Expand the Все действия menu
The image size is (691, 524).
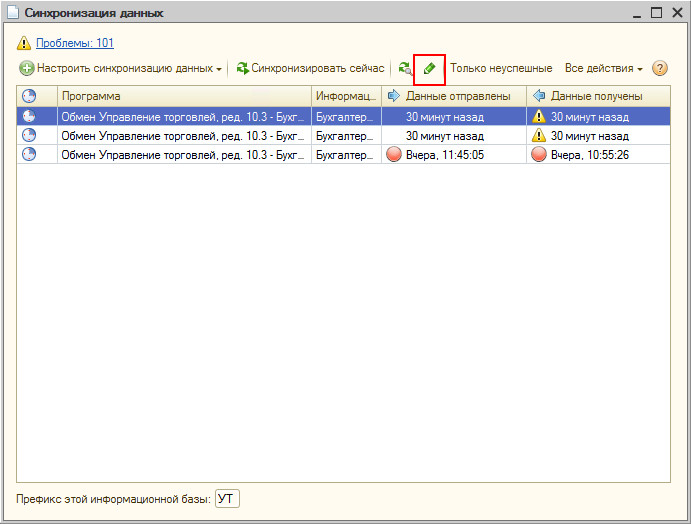pos(603,68)
